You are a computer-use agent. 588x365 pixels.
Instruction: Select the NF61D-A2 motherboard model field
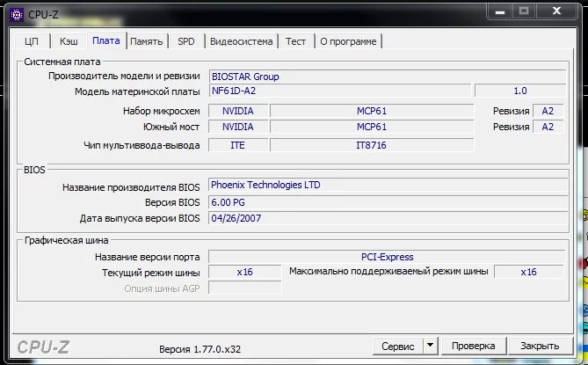coord(339,91)
